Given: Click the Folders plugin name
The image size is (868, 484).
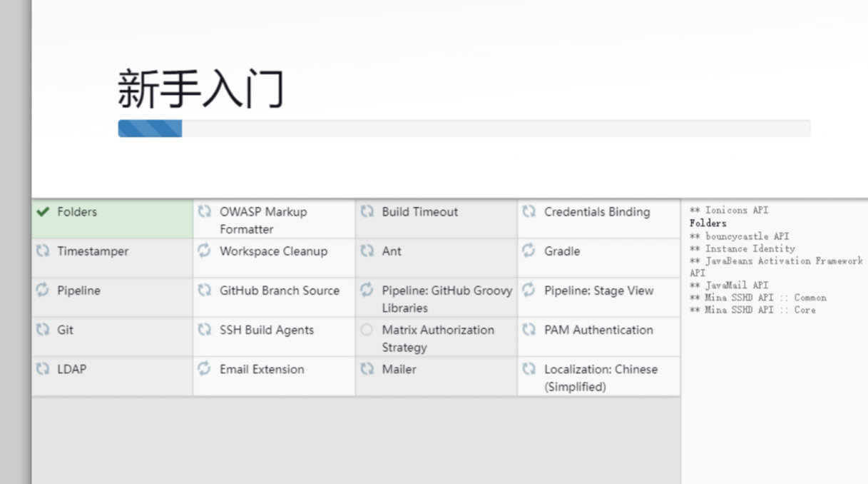Looking at the screenshot, I should pos(77,212).
